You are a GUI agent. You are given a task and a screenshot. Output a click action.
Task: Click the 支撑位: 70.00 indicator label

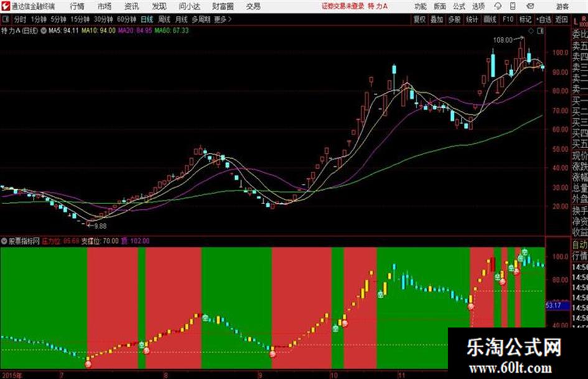[100, 241]
